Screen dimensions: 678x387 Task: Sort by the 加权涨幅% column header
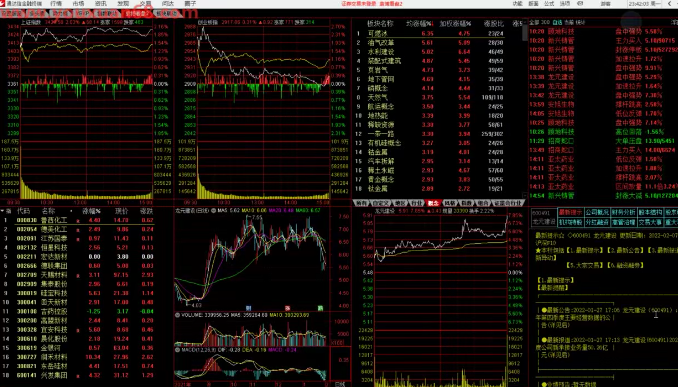[x=455, y=24]
